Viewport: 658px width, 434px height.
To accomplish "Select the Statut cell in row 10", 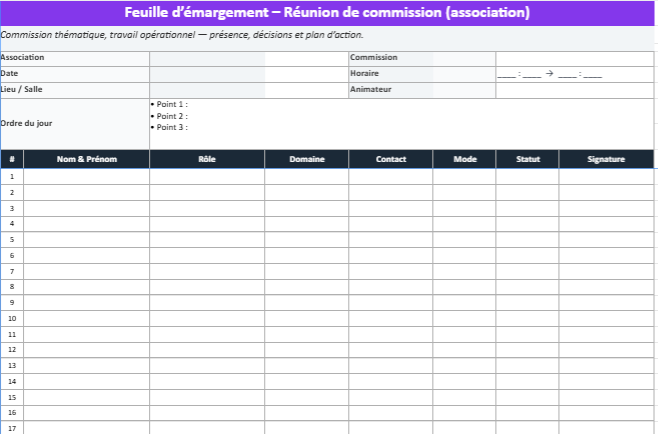I will (527, 318).
